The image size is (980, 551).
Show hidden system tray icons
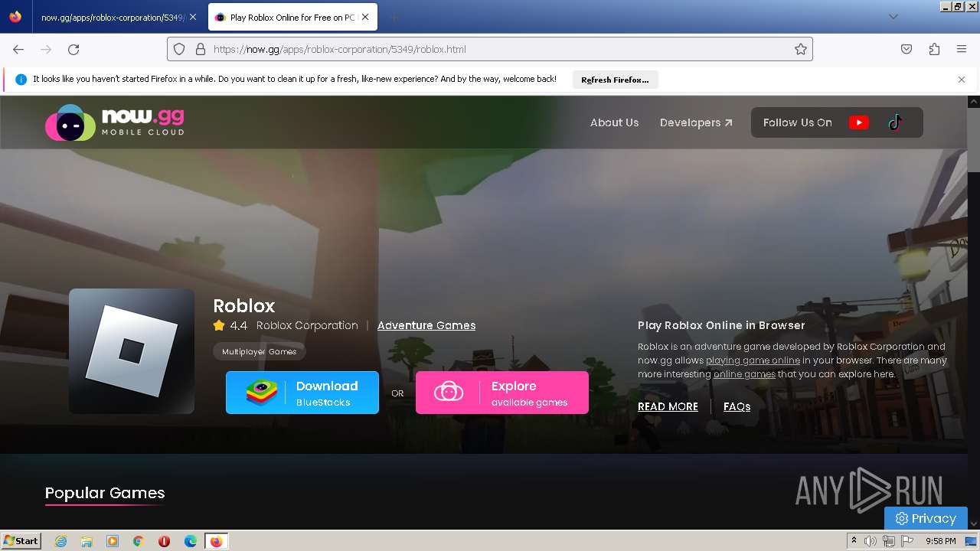coord(854,541)
